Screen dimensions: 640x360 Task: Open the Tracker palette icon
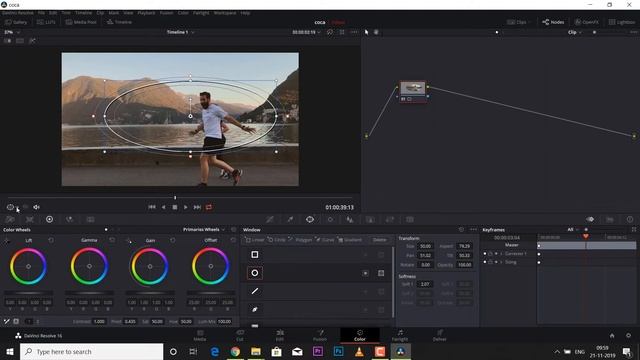tap(330, 219)
